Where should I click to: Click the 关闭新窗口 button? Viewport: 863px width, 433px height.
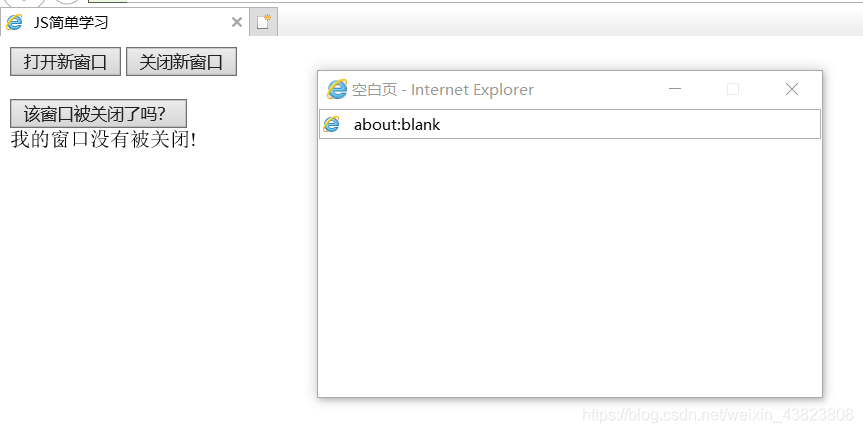[x=181, y=62]
